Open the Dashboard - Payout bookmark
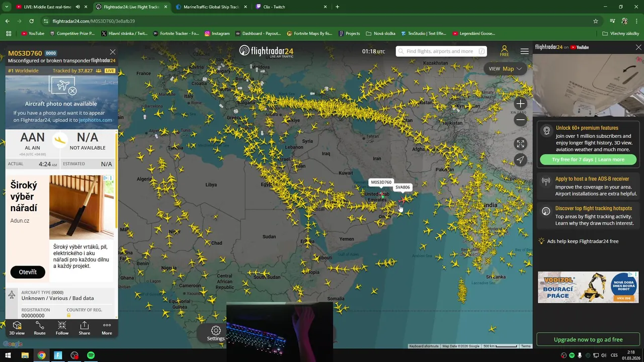Screen dimensions: 644x362 click(x=258, y=34)
